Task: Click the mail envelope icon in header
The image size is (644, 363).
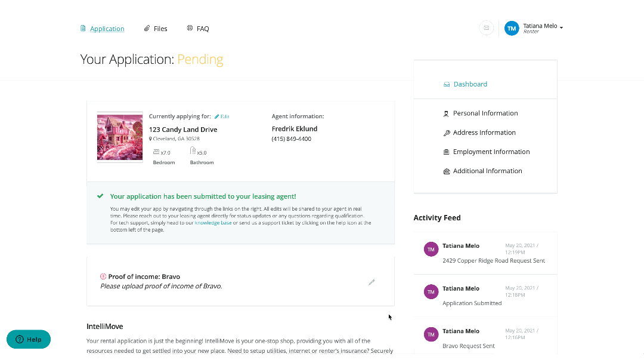Action: 486,28
